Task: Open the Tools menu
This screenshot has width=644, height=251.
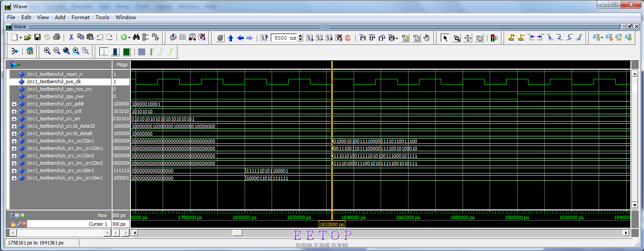Action: click(102, 17)
